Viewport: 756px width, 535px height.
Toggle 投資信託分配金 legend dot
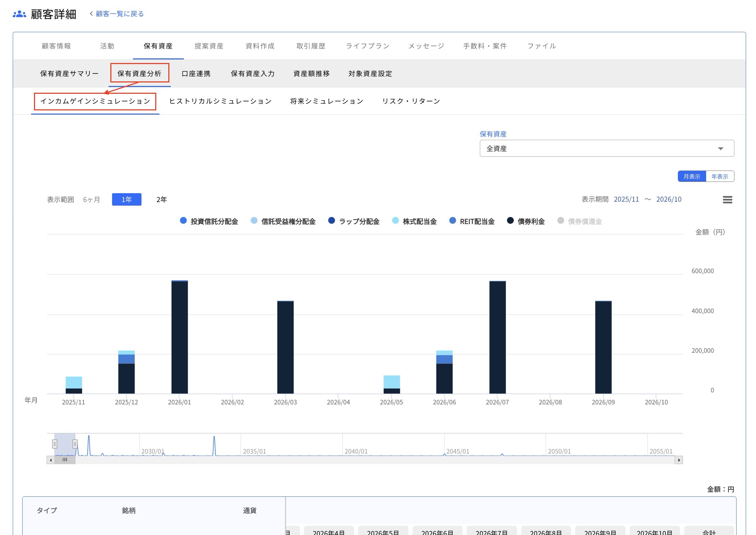click(x=183, y=221)
